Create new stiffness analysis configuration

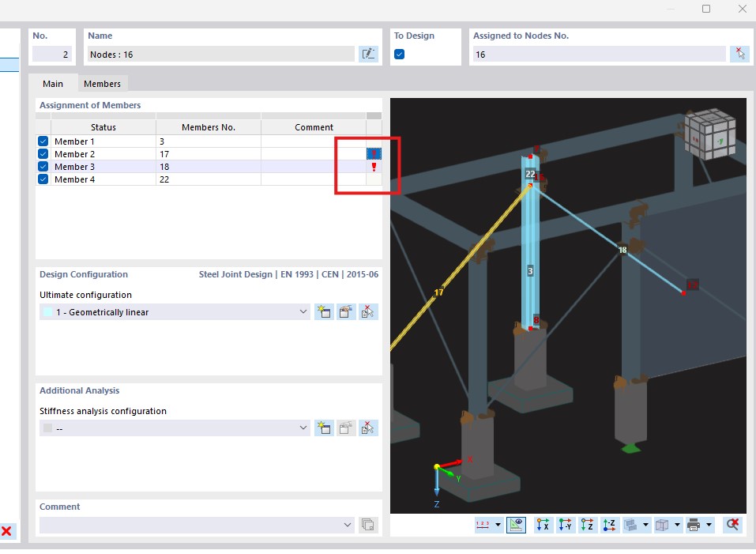point(324,428)
